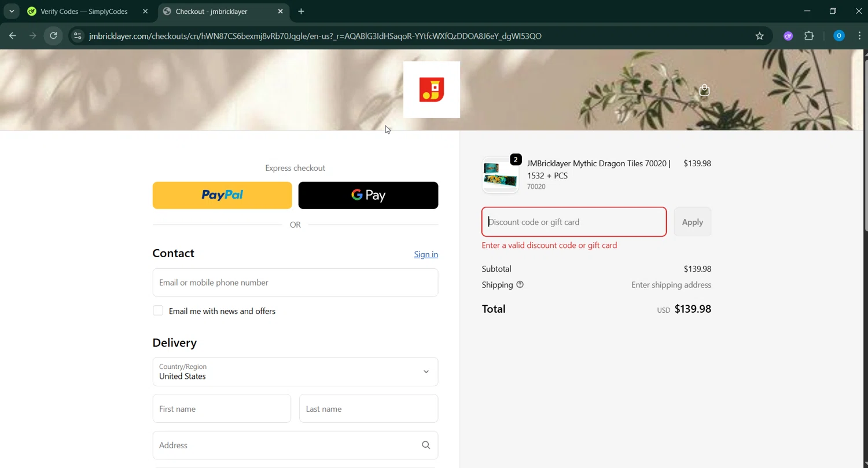Close the Verify Codes SimplyCodes tab
Screen dimensions: 868x468
coord(145,11)
